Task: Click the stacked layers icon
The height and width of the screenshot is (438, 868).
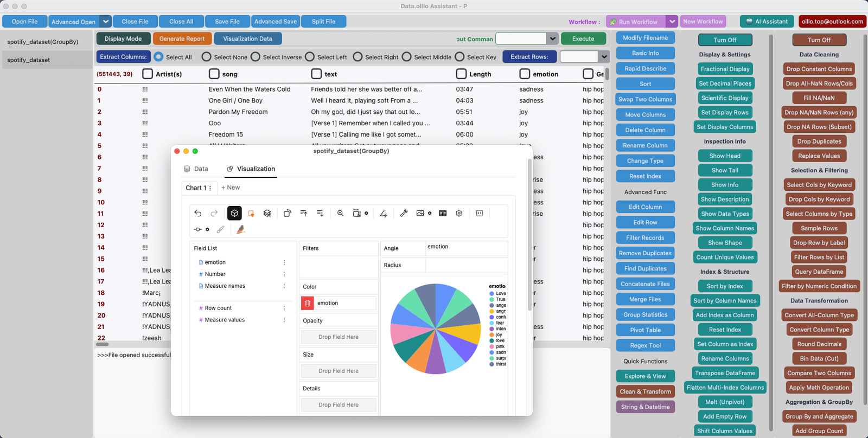Action: [x=267, y=214]
